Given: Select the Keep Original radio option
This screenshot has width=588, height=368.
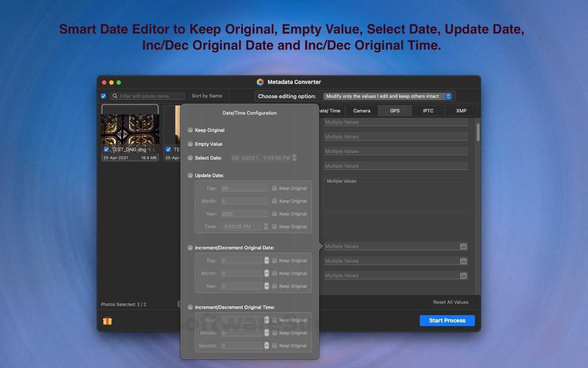Looking at the screenshot, I should [190, 130].
